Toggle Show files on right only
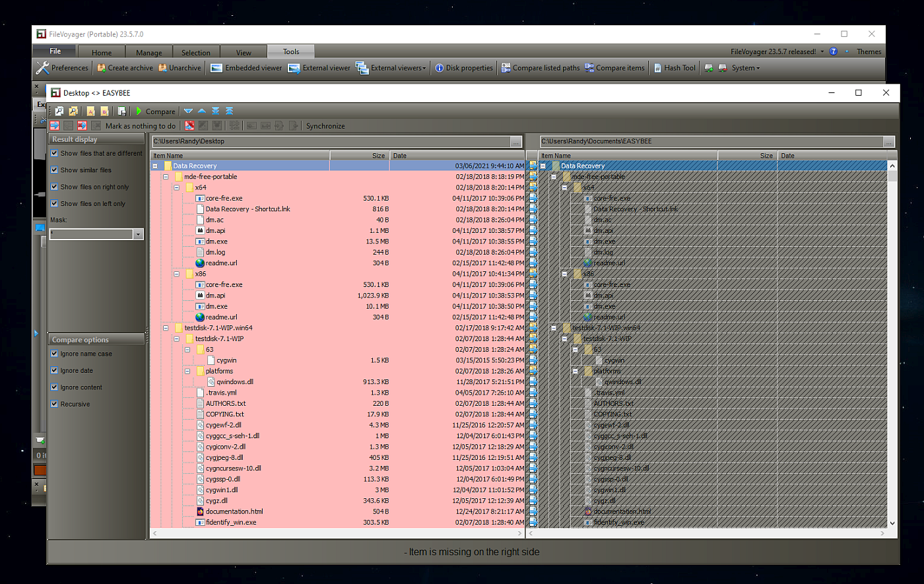The width and height of the screenshot is (924, 584). point(54,187)
